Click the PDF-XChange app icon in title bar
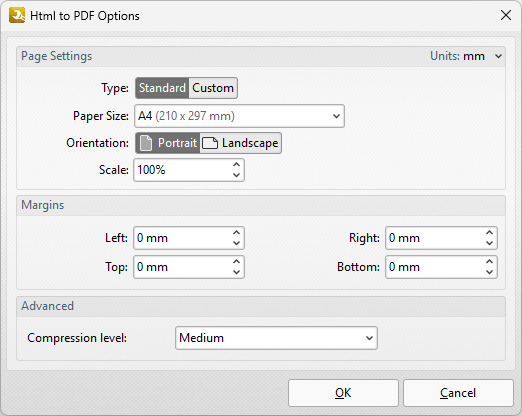 (17, 15)
